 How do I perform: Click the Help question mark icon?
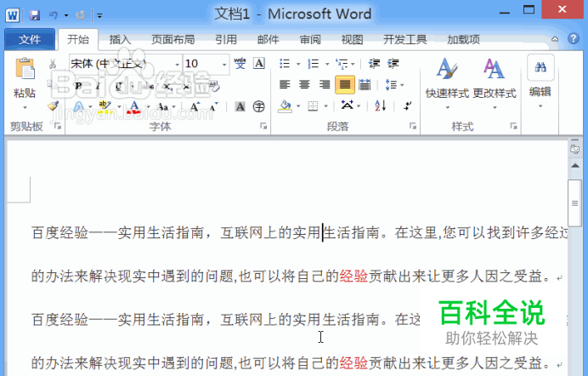point(573,38)
